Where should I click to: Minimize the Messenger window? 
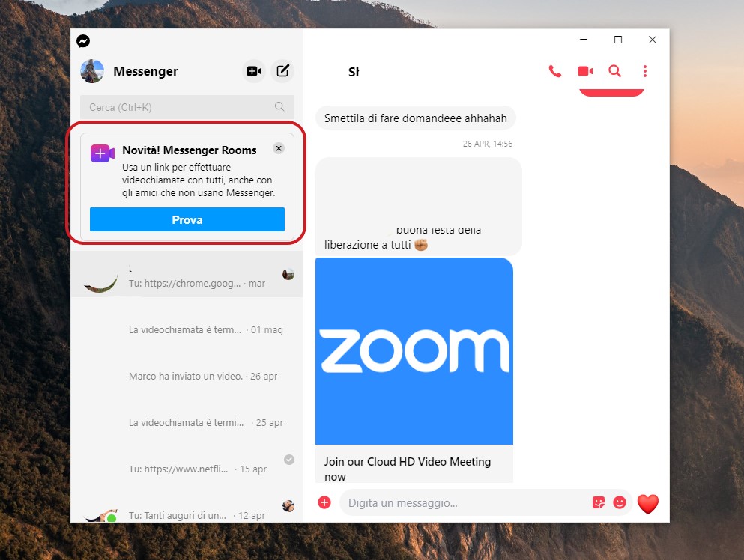pos(584,40)
